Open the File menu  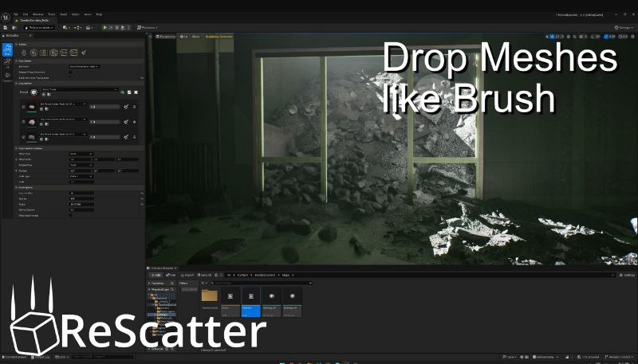(x=16, y=14)
